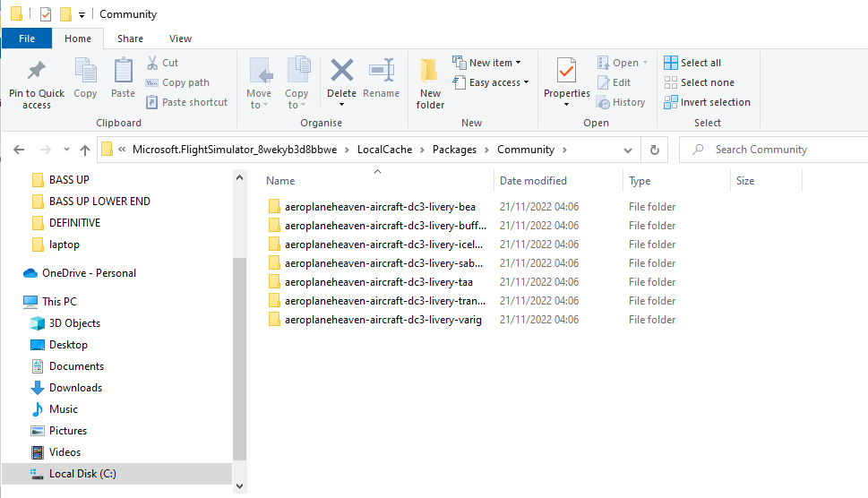The width and height of the screenshot is (868, 498).
Task: Select This PC in navigation pane
Action: click(50, 302)
